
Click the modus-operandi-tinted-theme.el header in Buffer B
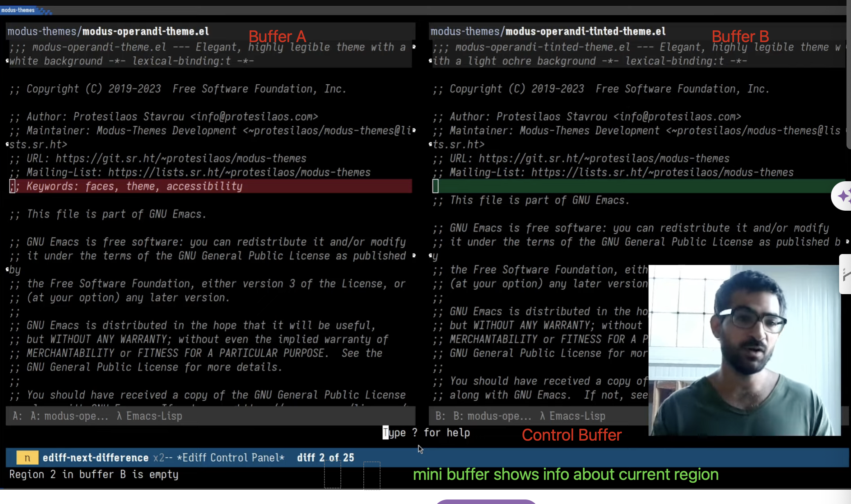point(585,32)
